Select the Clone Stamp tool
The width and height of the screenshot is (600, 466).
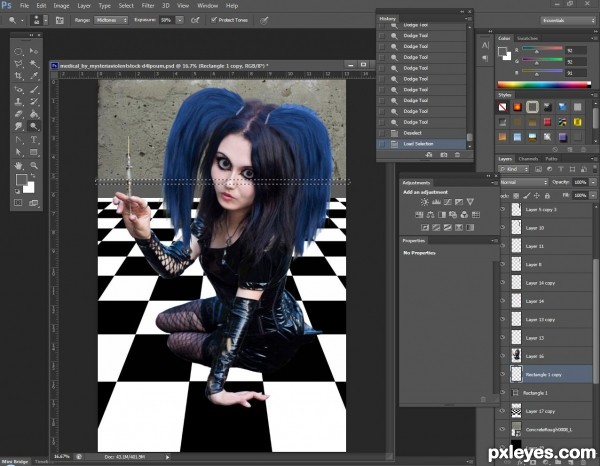pos(18,102)
